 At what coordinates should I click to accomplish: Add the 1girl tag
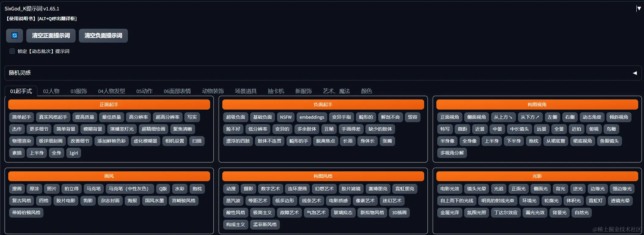click(x=73, y=153)
